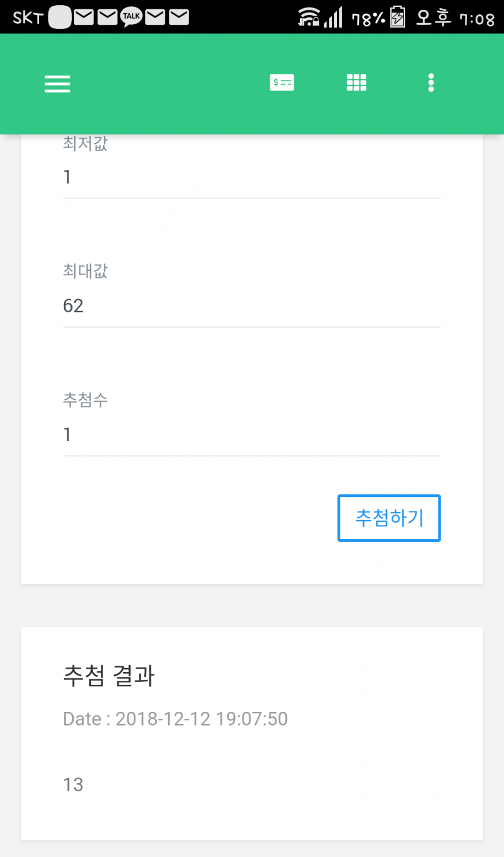Image resolution: width=504 pixels, height=857 pixels.
Task: Tap the cellular signal strength icon
Action: pyautogui.click(x=334, y=17)
